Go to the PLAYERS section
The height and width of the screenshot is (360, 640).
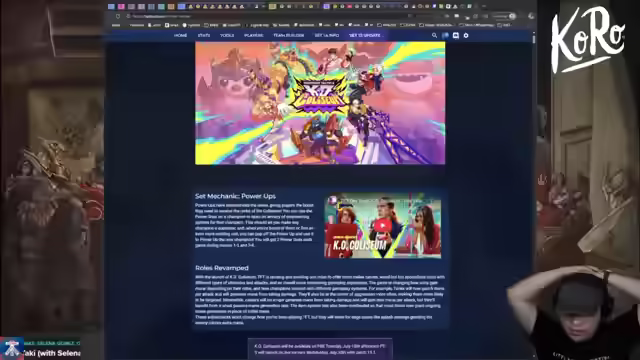coord(253,36)
